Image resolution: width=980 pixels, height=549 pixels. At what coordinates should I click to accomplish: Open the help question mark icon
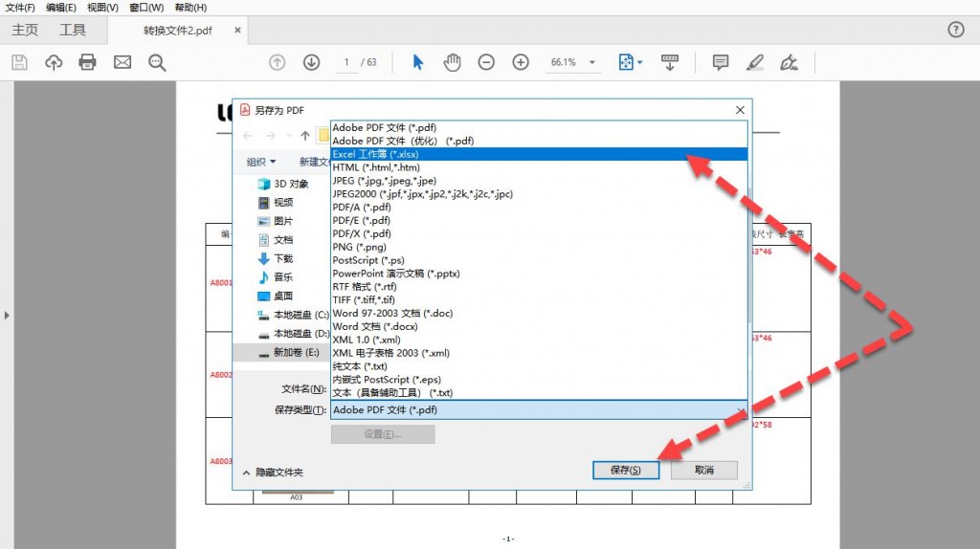(x=956, y=30)
